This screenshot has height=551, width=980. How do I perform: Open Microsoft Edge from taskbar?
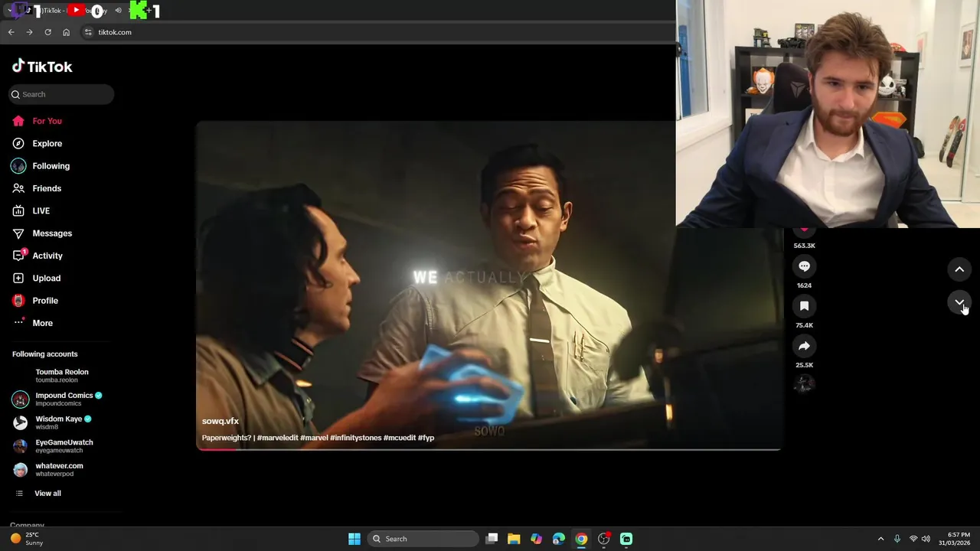[559, 539]
